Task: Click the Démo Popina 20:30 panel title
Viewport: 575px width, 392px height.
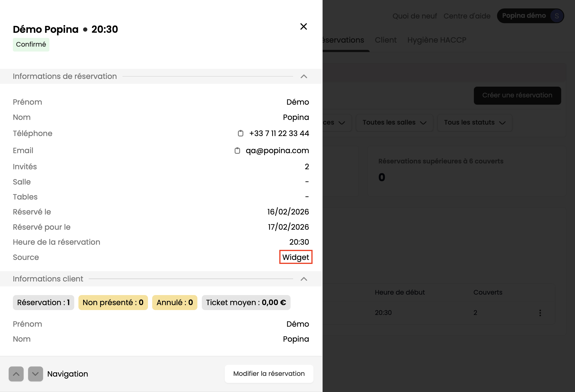Action: click(65, 29)
